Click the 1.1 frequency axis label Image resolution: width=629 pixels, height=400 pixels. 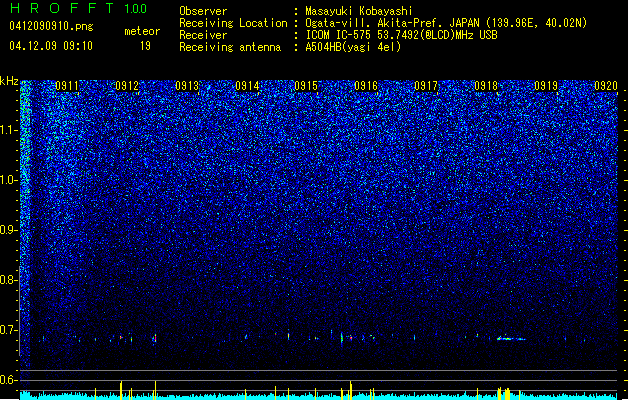(9, 130)
